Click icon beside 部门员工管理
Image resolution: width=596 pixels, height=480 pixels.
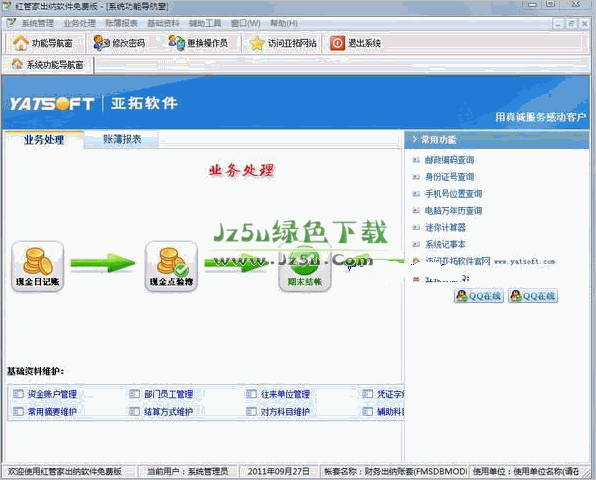(x=135, y=394)
